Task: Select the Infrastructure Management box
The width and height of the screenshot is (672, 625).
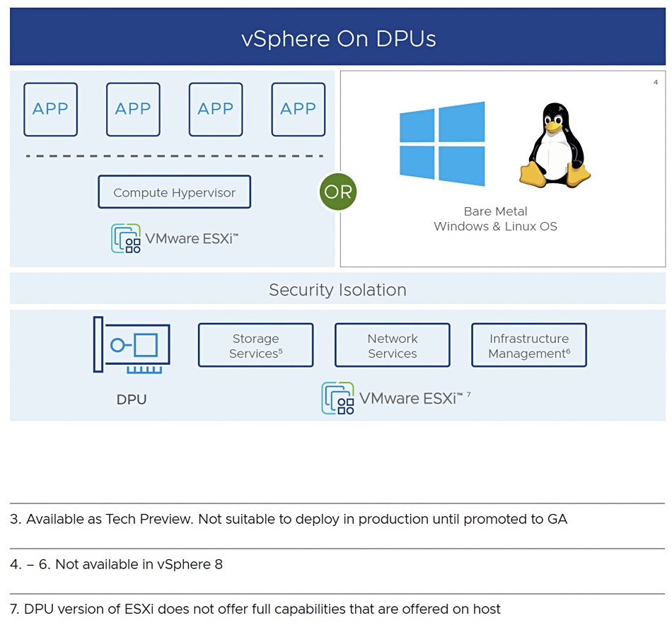Action: pyautogui.click(x=529, y=345)
